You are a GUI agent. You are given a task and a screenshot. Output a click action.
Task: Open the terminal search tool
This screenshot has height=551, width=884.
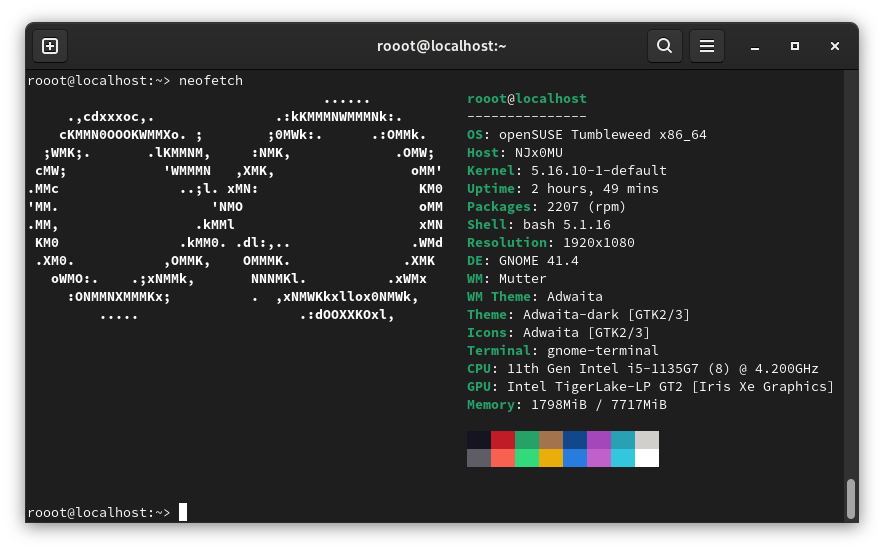tap(665, 46)
